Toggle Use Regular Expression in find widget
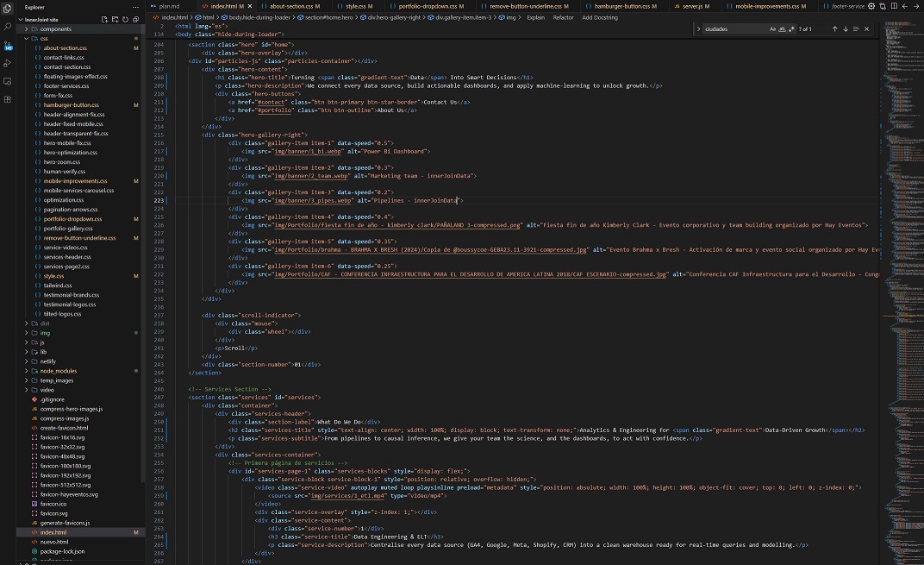The width and height of the screenshot is (924, 565). [791, 29]
